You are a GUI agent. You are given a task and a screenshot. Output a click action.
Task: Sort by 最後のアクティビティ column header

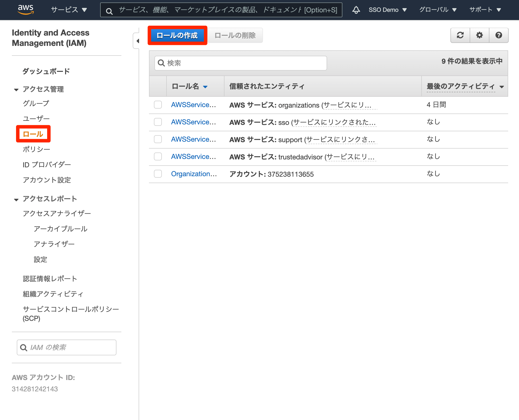coord(465,86)
